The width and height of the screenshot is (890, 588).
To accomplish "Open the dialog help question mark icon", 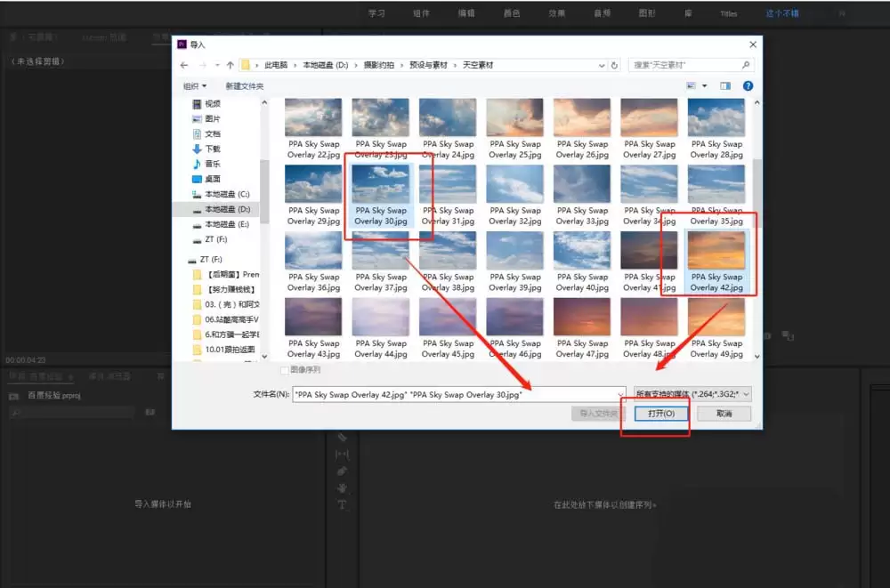I will [x=748, y=85].
